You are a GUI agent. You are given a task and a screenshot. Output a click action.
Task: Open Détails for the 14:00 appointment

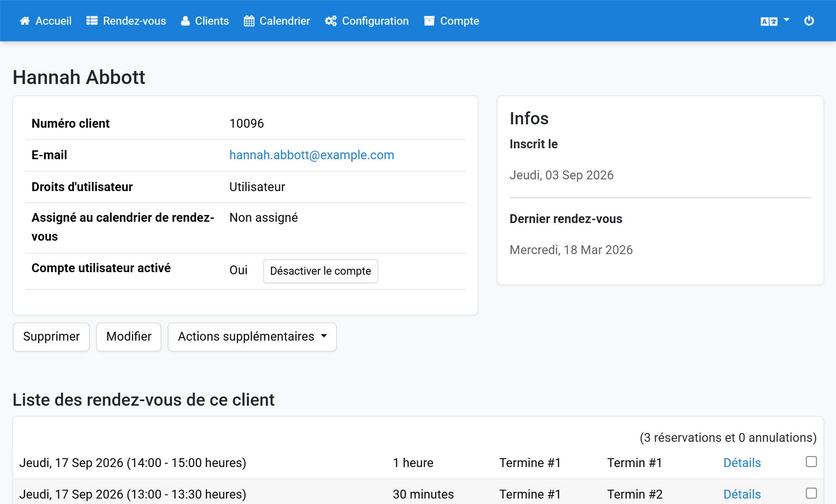742,463
